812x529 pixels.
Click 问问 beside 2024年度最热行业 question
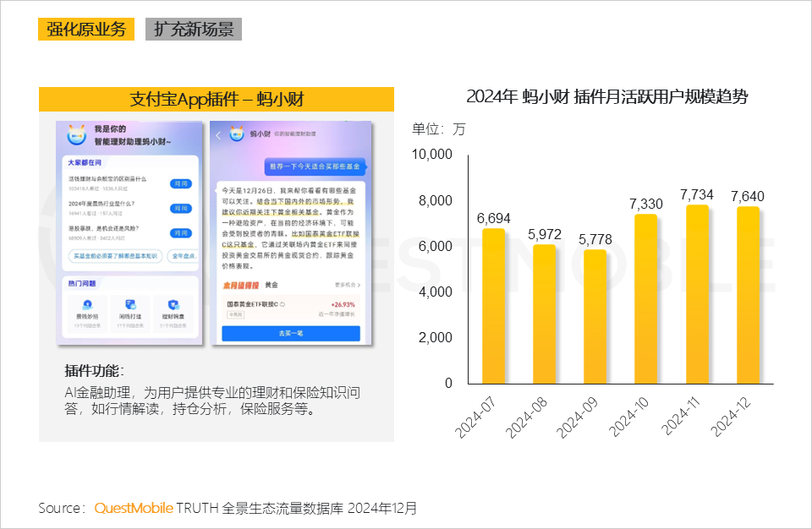(x=180, y=208)
